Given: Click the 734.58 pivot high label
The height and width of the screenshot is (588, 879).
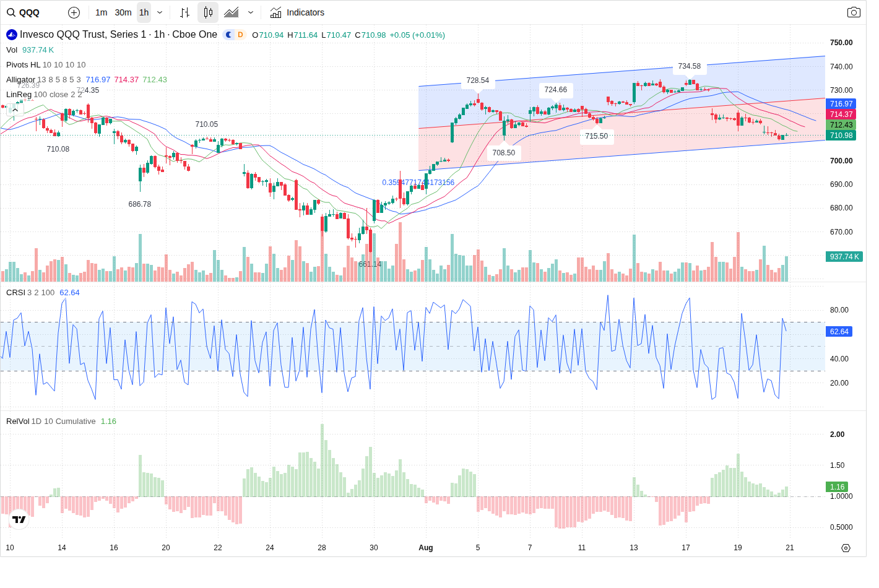Looking at the screenshot, I should 690,66.
